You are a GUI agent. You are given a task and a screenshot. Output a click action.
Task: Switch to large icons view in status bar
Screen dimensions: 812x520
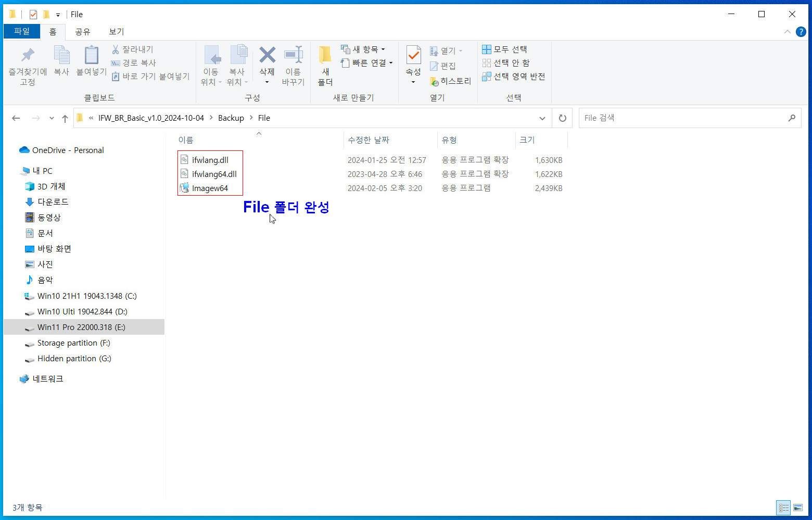(797, 508)
